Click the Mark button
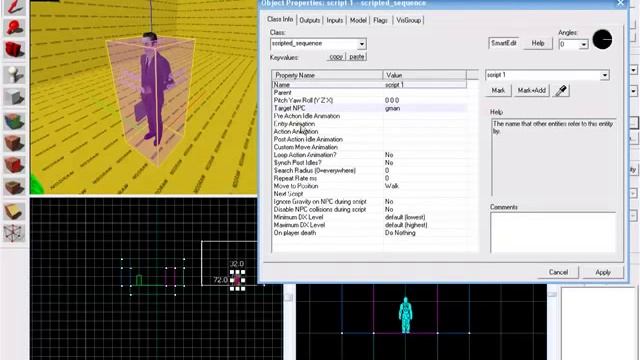Image resolution: width=640 pixels, height=360 pixels. [498, 91]
